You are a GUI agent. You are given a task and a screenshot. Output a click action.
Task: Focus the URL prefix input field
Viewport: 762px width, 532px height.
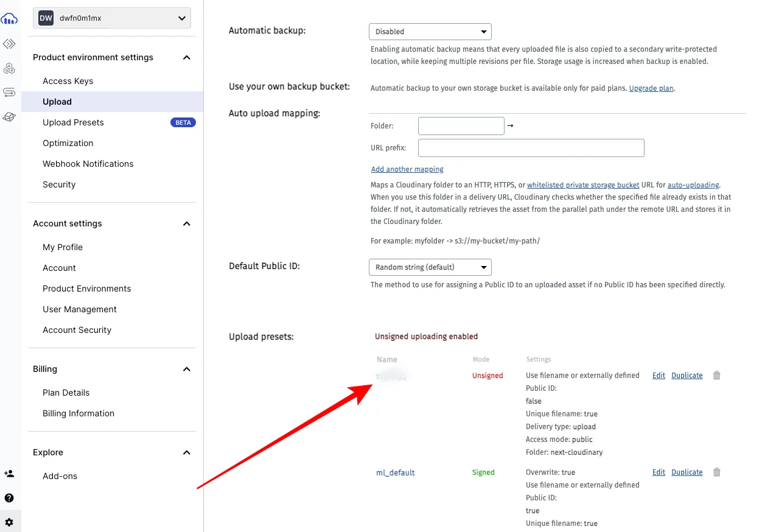[531, 148]
